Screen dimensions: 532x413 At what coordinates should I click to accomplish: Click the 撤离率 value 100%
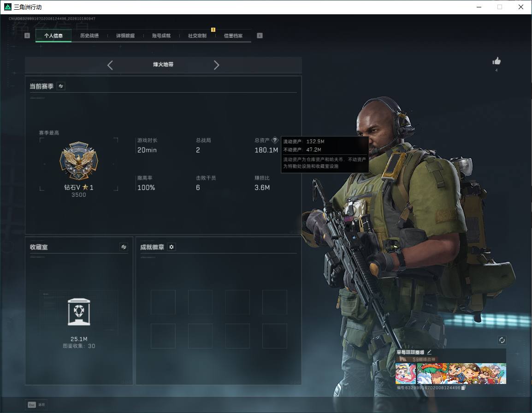coord(146,188)
